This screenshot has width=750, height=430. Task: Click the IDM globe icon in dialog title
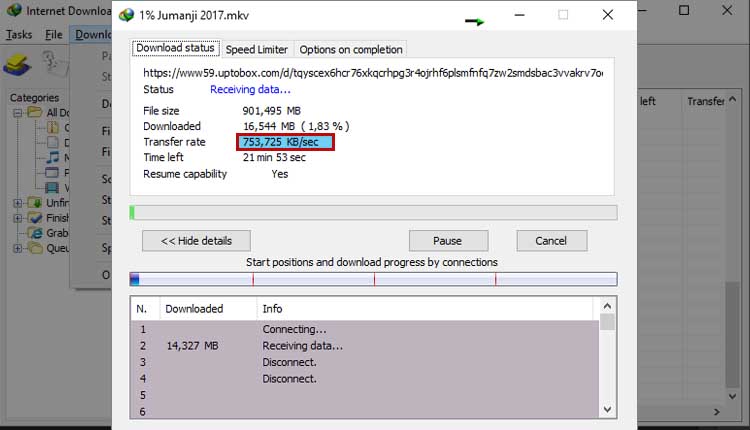(126, 15)
